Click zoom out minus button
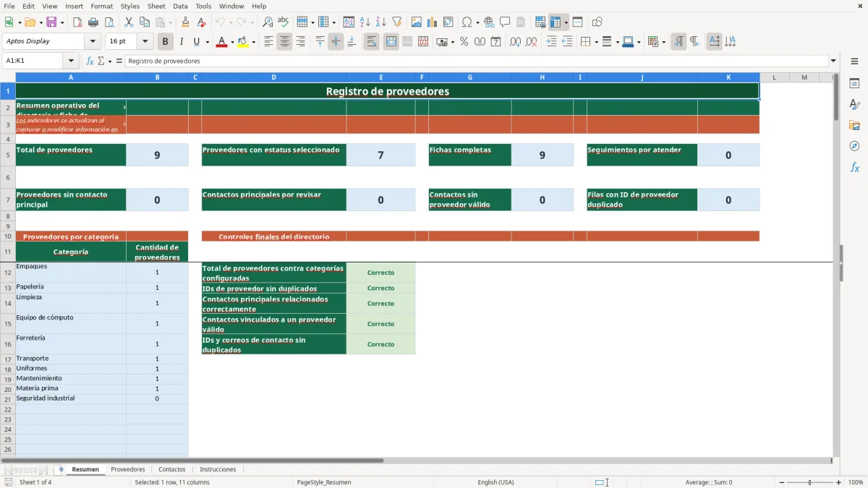The width and height of the screenshot is (868, 488). 780,482
